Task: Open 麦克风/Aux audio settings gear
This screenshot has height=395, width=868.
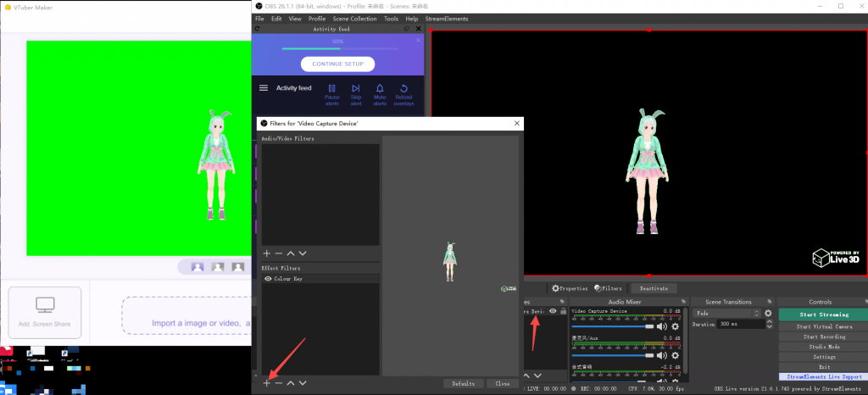Action: point(675,355)
